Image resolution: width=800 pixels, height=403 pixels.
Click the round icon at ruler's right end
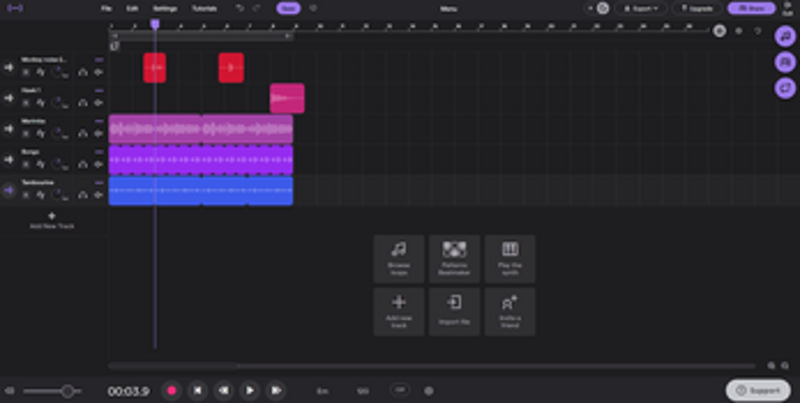(x=719, y=31)
